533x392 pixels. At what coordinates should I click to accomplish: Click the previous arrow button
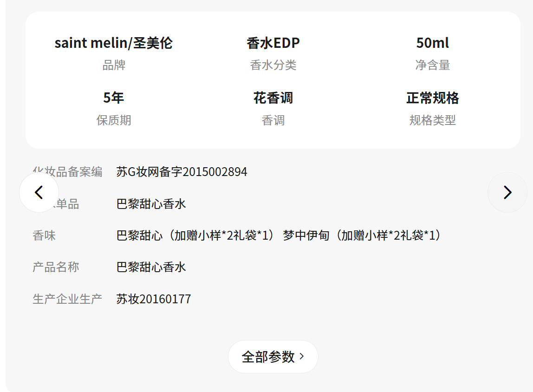(x=39, y=192)
